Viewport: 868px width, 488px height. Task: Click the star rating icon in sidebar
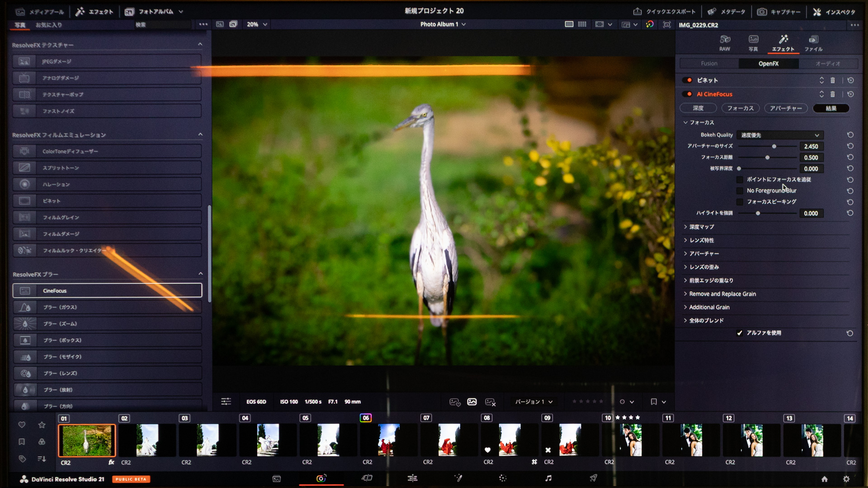click(x=42, y=425)
